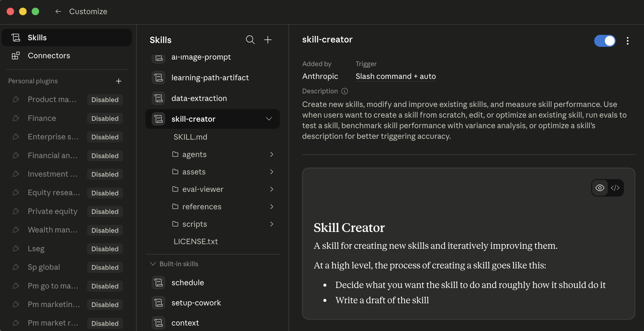Switch to source code view icon
The height and width of the screenshot is (331, 644).
click(x=615, y=188)
